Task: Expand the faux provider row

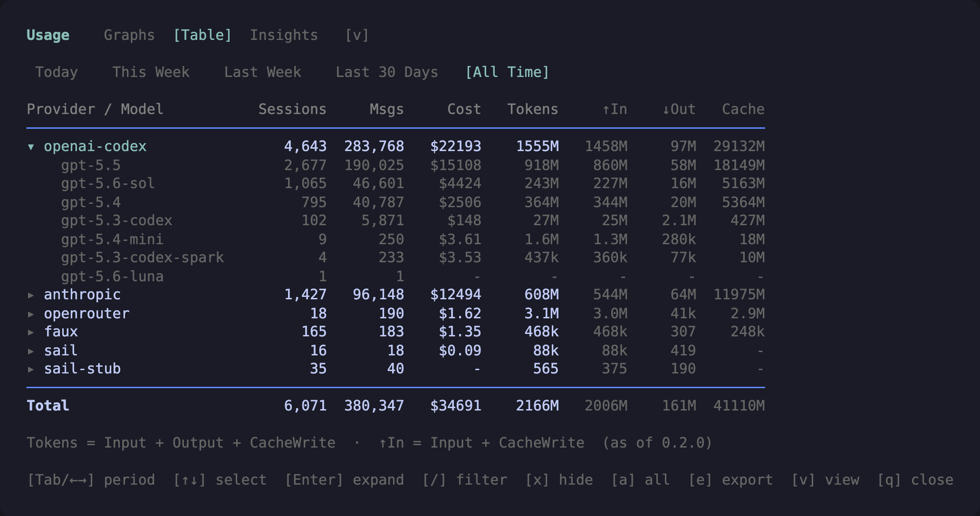Action: point(31,332)
